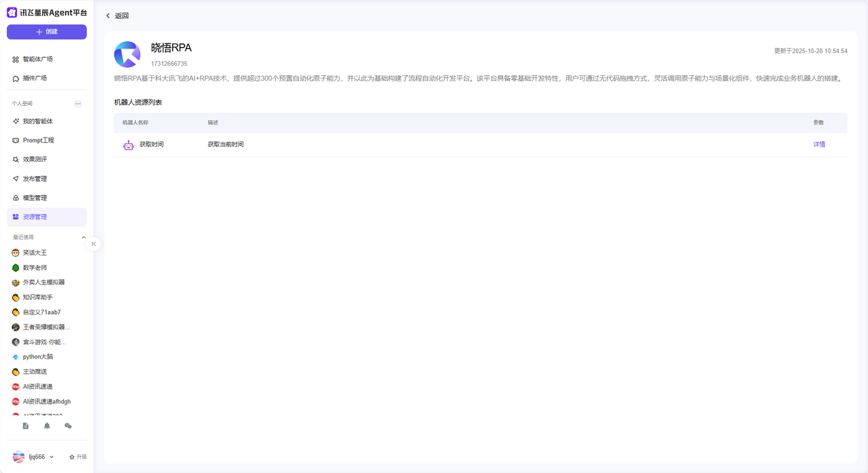Click the robot icon beside 获取时间

(128, 145)
